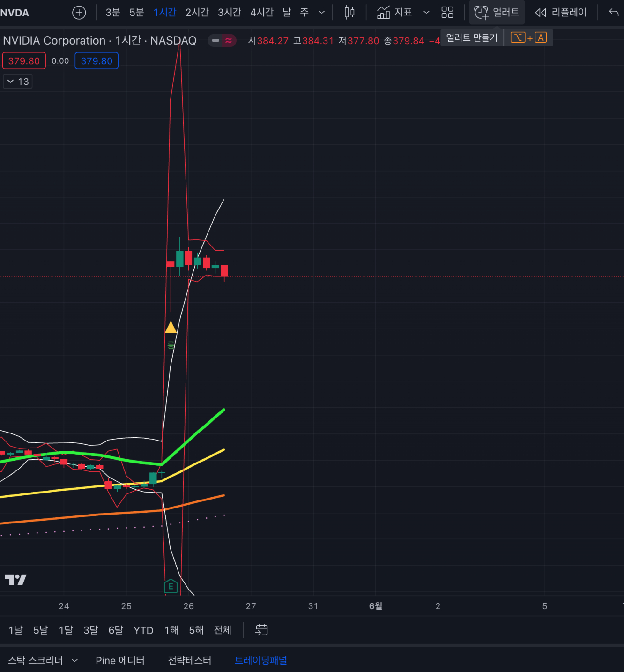Select the 1해 date range

pos(171,630)
